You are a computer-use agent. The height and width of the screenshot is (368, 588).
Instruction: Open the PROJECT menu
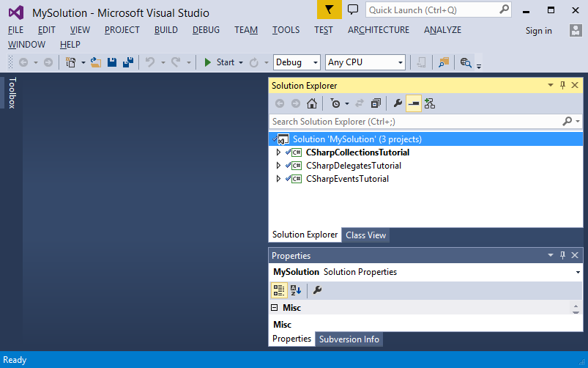click(122, 30)
